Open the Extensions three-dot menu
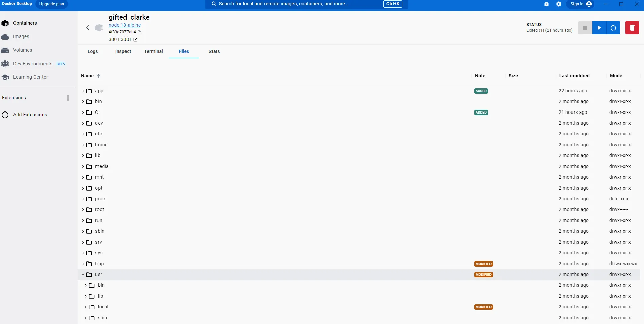Screen dimensions: 644x324 (68, 98)
